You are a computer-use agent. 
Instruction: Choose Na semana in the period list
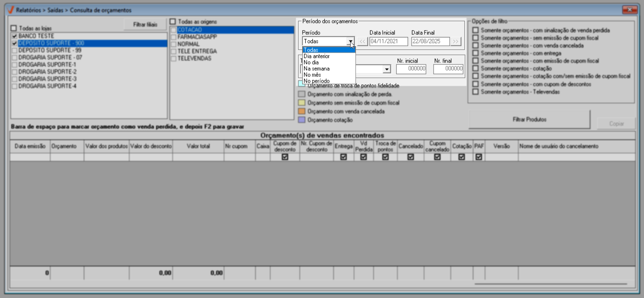(317, 69)
